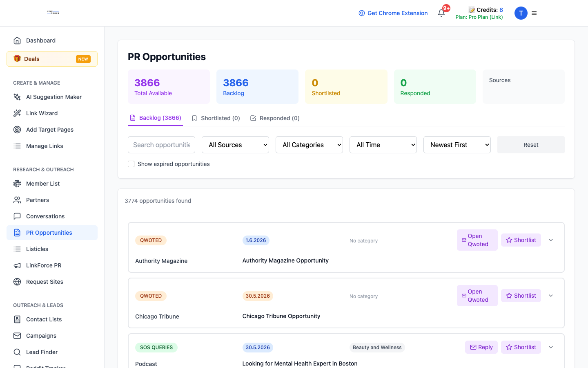Screen dimensions: 588x368
Task: Click the Deals gift icon
Action: 17,58
